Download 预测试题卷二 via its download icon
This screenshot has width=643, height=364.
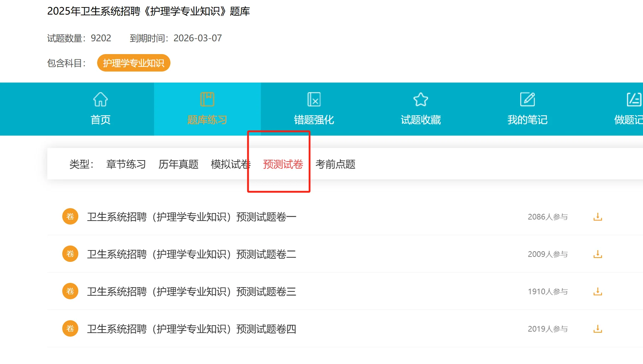pyautogui.click(x=598, y=254)
